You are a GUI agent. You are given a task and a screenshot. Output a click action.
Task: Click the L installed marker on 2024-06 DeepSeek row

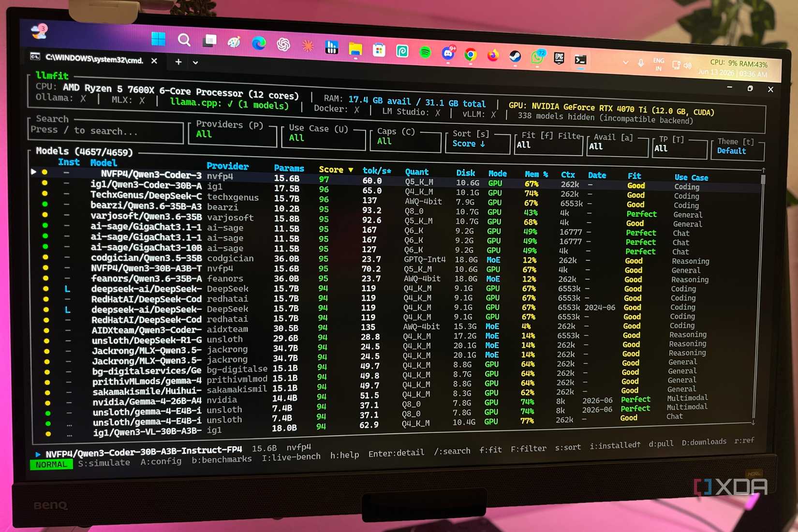tap(67, 309)
